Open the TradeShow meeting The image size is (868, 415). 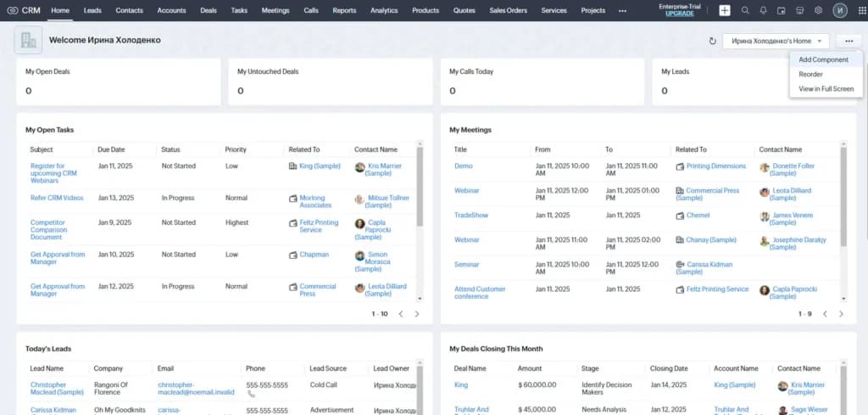(x=471, y=215)
